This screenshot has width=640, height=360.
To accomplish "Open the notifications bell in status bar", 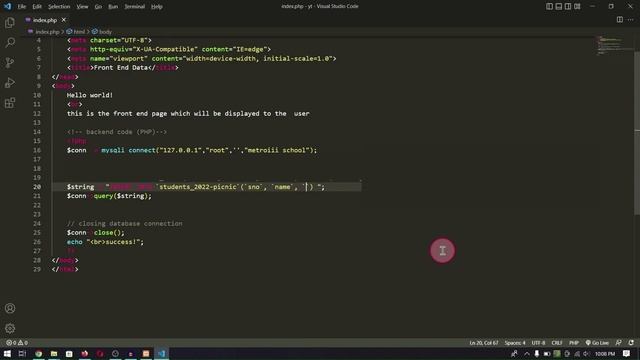I will [x=631, y=343].
